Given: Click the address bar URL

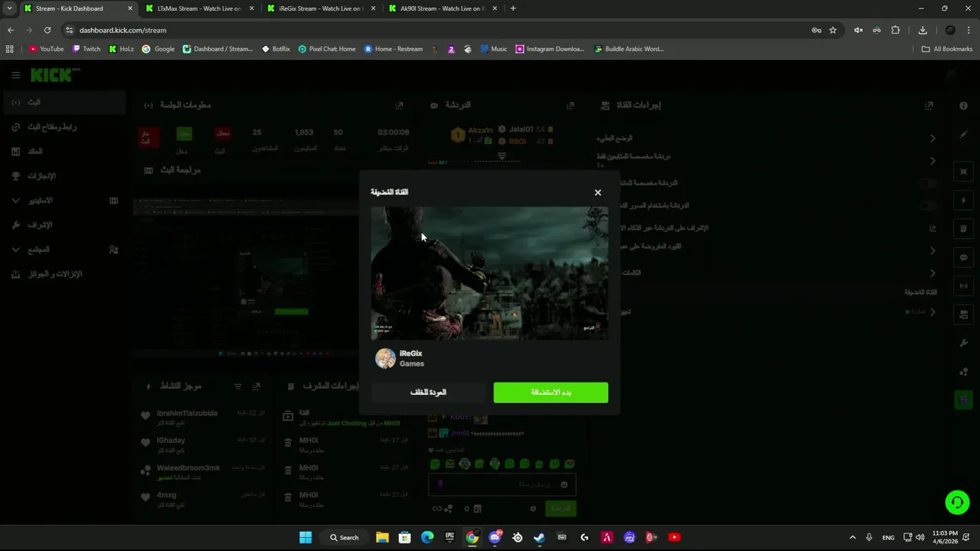Looking at the screenshot, I should pyautogui.click(x=122, y=30).
